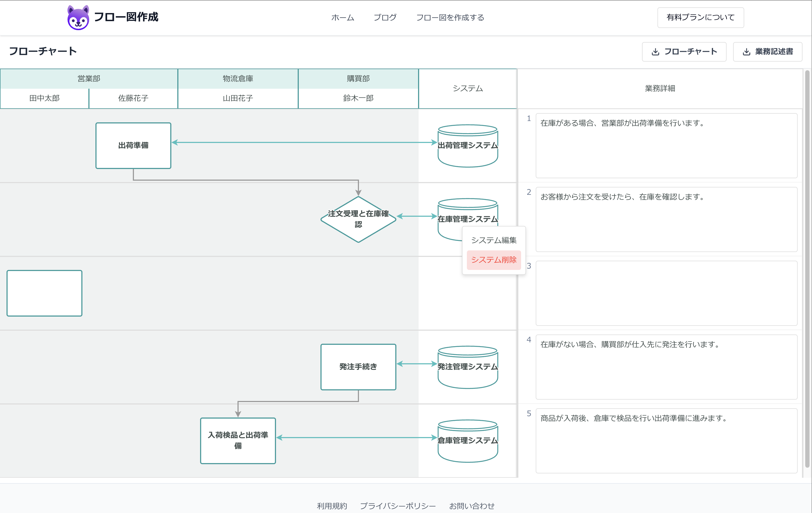This screenshot has width=812, height=513.
Task: Click the empty row 3 detail field
Action: (x=666, y=293)
